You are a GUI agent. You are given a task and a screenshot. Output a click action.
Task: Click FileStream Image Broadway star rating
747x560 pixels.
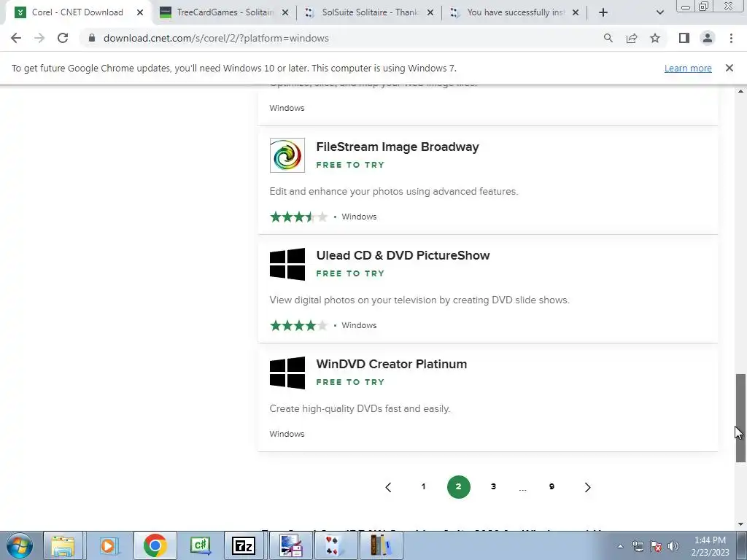(x=298, y=217)
